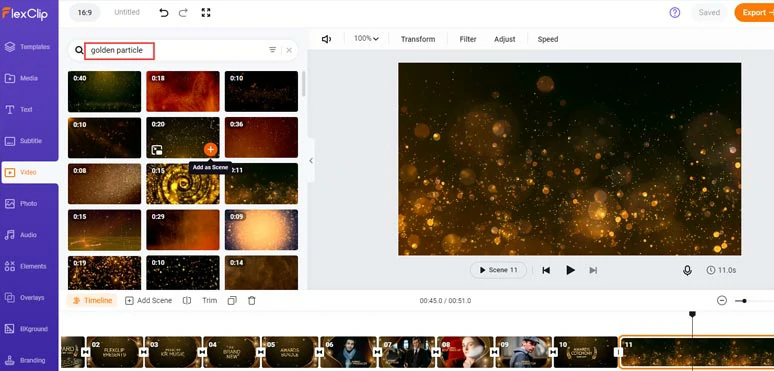
Task: Clear the search query with X
Action: point(289,50)
